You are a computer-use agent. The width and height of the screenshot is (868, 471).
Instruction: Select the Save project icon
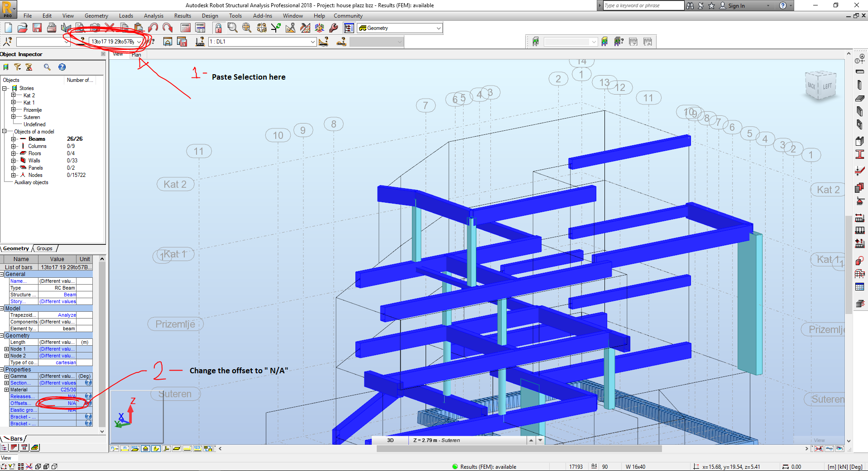38,28
